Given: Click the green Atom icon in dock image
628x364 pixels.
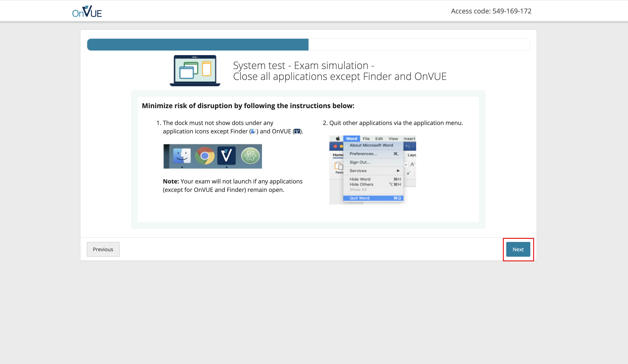Looking at the screenshot, I should click(x=250, y=156).
